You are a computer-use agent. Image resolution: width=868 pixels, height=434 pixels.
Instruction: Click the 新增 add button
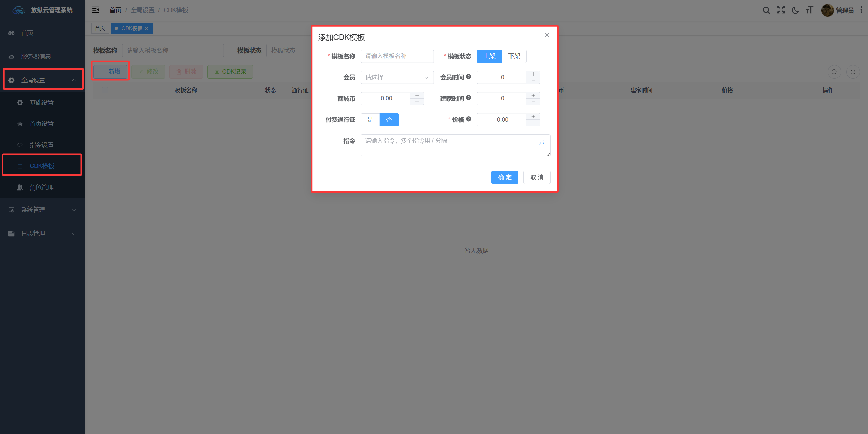[111, 72]
